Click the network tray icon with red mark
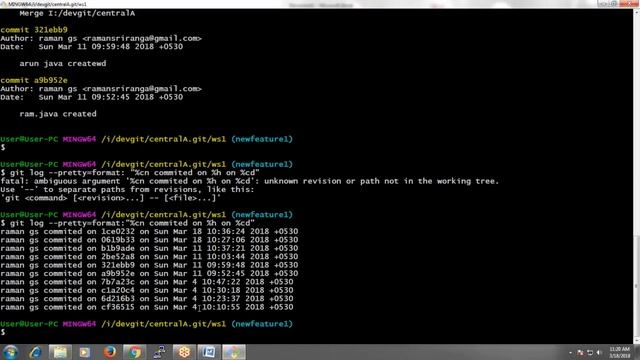 point(580,353)
